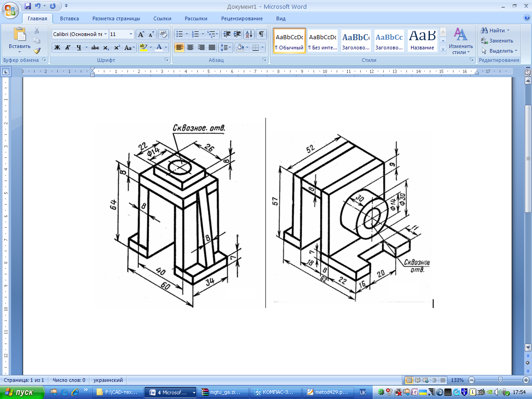Apply subscript formatting

pos(106,48)
